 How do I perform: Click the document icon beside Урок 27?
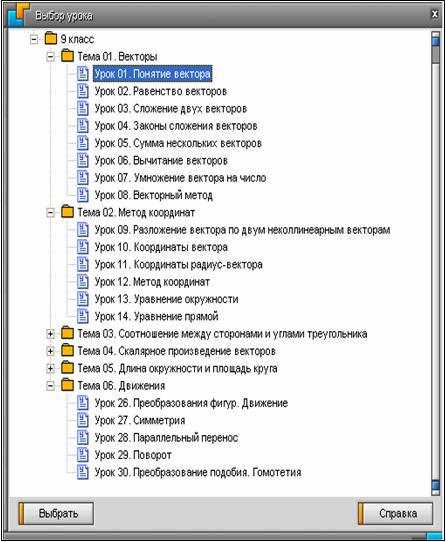pyautogui.click(x=83, y=420)
